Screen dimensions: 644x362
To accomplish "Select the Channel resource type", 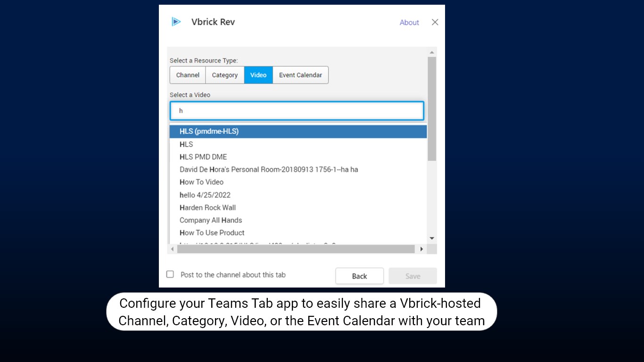I will (188, 75).
